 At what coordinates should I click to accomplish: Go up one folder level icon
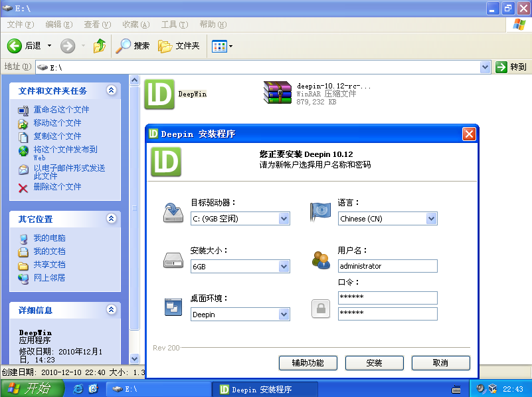pos(100,46)
